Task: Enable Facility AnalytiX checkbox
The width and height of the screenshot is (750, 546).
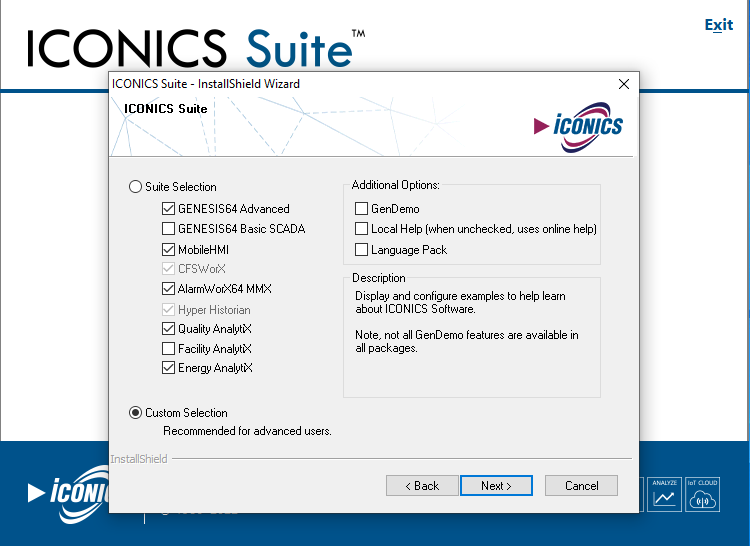Action: pos(168,349)
